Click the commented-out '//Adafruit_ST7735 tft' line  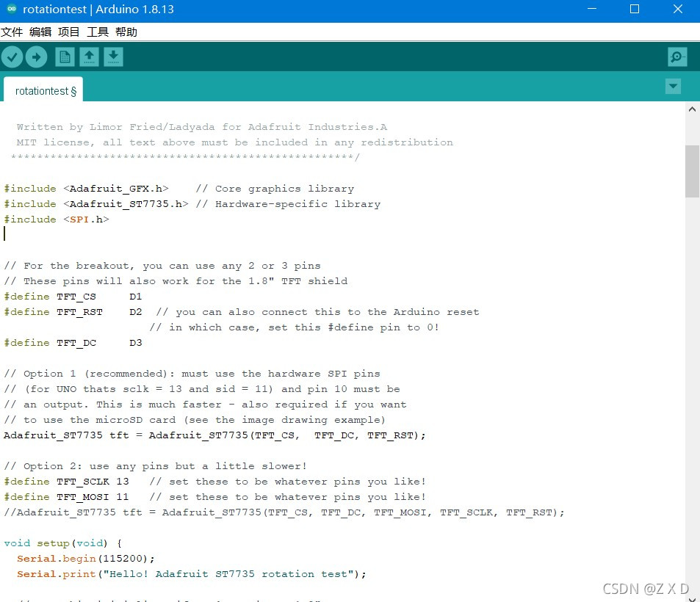click(284, 512)
